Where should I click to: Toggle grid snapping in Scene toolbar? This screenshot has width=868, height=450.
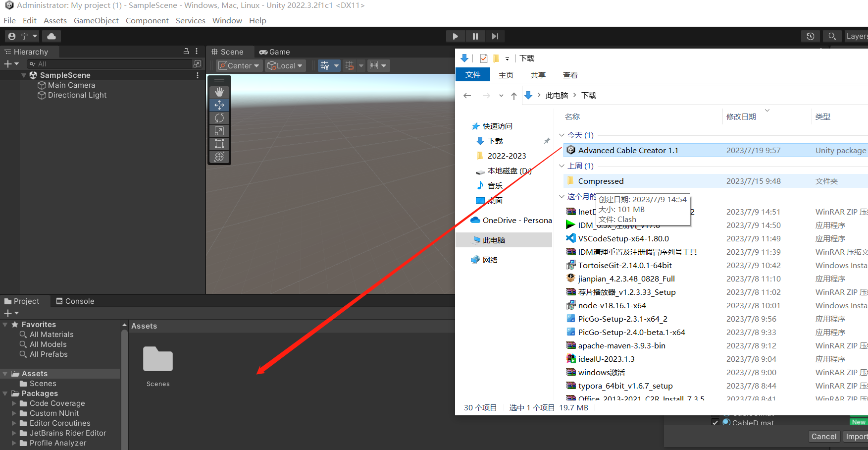tap(350, 65)
